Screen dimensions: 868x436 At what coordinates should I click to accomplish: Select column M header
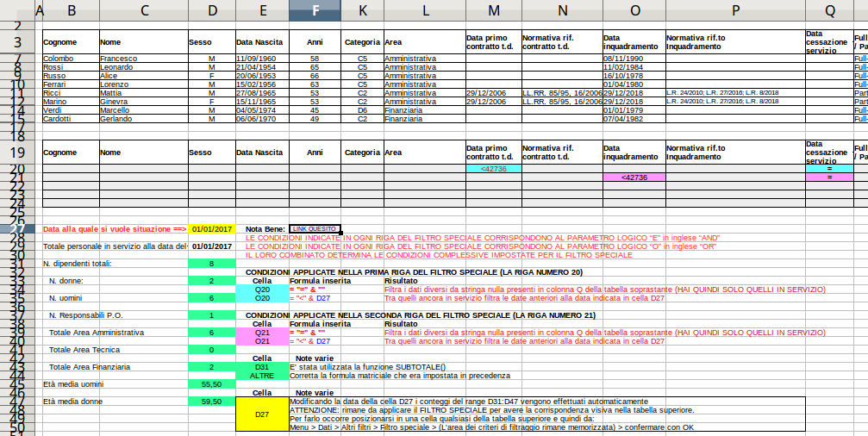(492, 9)
